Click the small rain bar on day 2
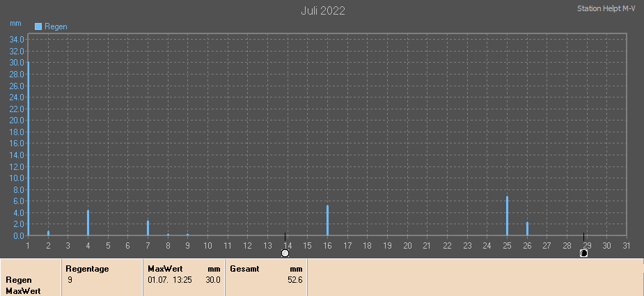 [x=48, y=233]
